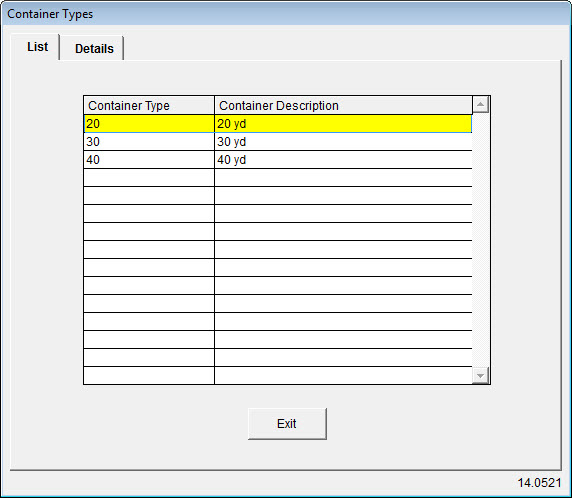Click the Container Types title bar

pyautogui.click(x=286, y=14)
